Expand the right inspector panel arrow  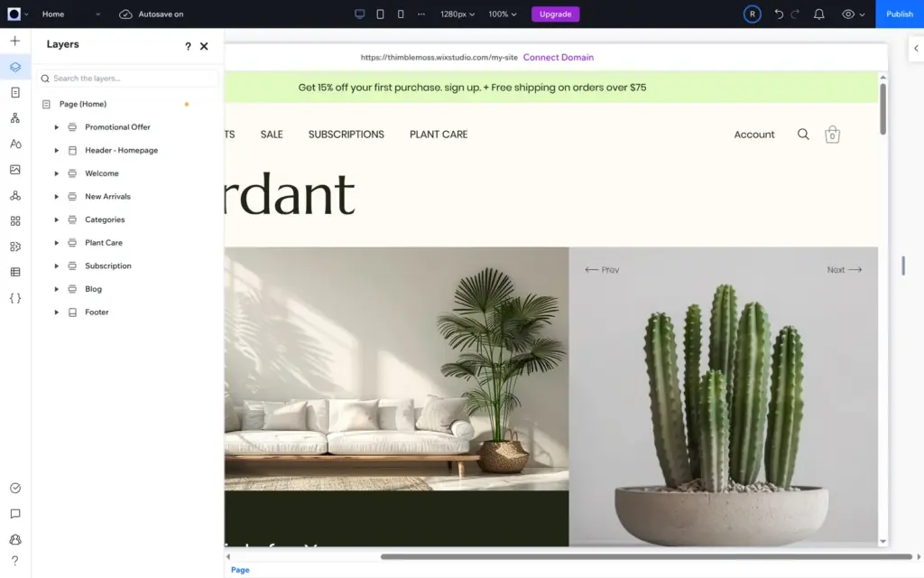[x=916, y=49]
